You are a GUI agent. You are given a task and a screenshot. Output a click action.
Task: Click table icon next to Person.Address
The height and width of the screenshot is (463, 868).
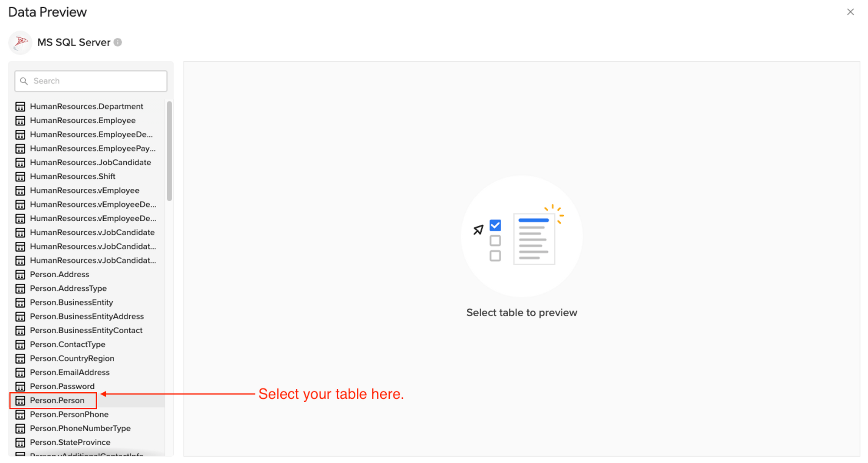point(20,275)
